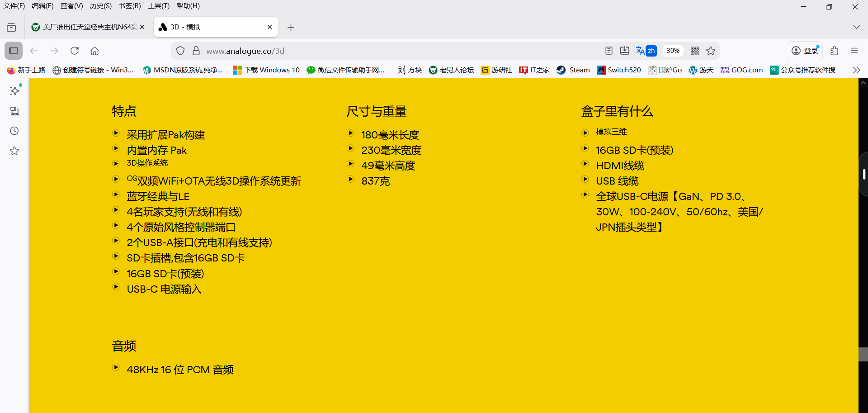Expand the list all tabs chevron
Screen dimensions: 868x413
[856, 27]
